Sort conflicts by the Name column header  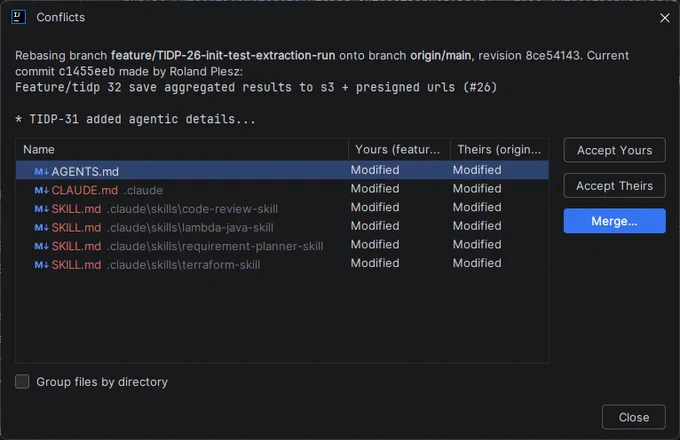pyautogui.click(x=182, y=150)
